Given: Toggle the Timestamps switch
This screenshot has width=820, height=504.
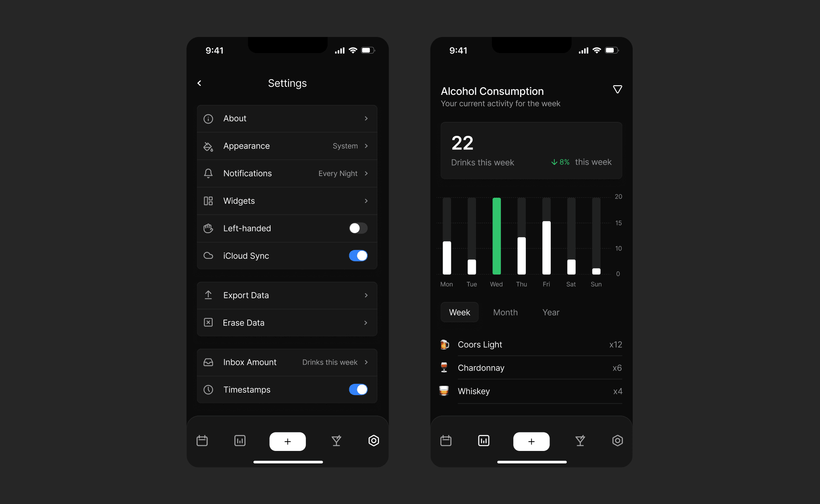Looking at the screenshot, I should coord(359,389).
